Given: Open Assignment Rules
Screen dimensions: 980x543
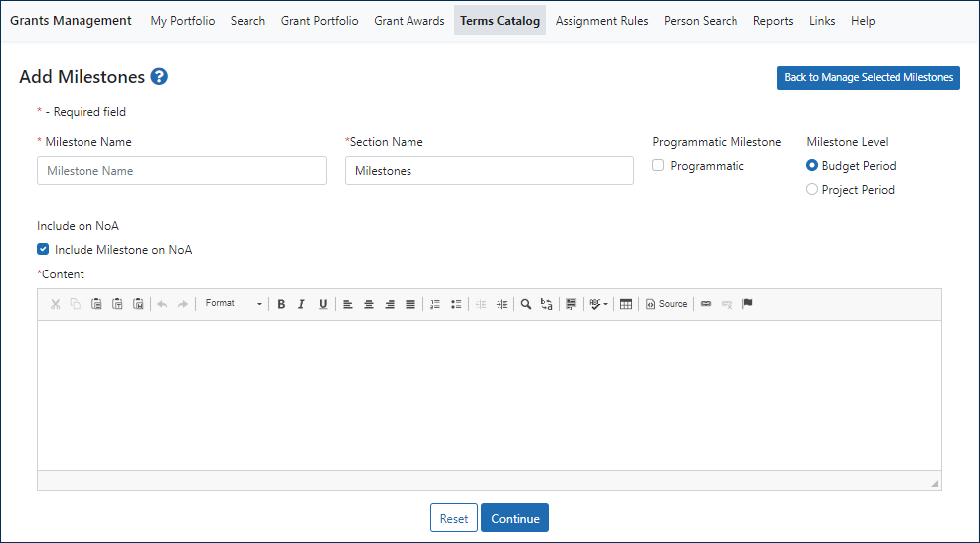Looking at the screenshot, I should [x=602, y=21].
